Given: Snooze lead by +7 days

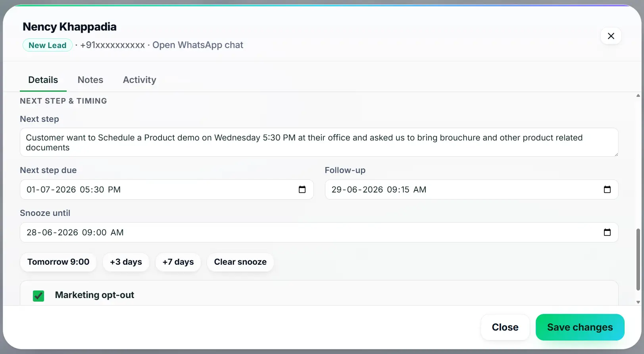Looking at the screenshot, I should tap(178, 262).
